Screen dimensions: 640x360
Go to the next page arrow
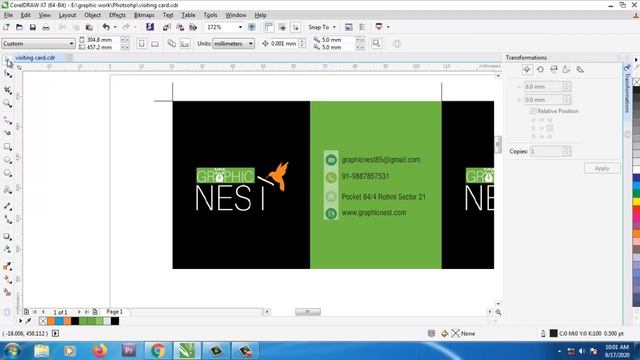[79, 312]
